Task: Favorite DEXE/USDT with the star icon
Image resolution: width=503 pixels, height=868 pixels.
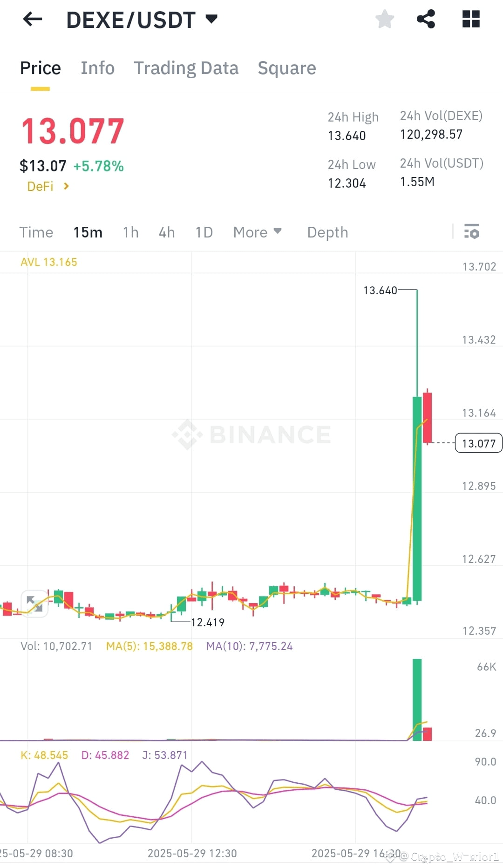Action: click(x=385, y=19)
